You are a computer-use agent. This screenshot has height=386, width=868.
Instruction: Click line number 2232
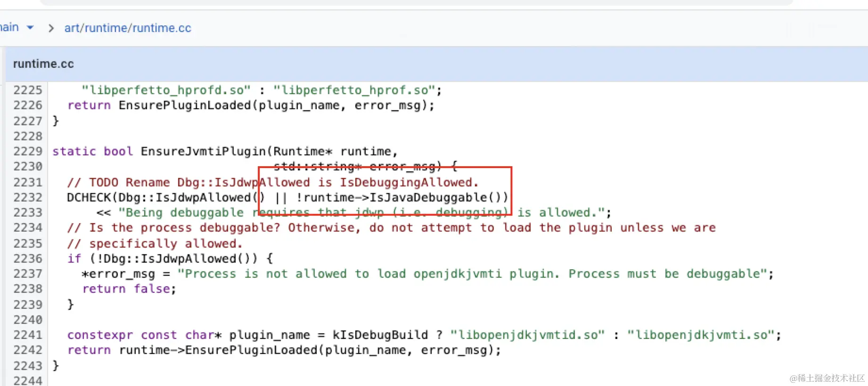(28, 197)
